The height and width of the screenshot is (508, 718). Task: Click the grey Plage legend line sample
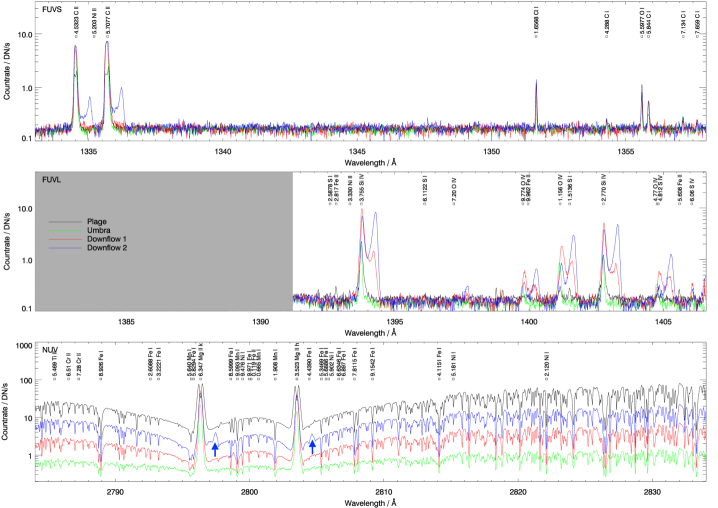(x=65, y=222)
